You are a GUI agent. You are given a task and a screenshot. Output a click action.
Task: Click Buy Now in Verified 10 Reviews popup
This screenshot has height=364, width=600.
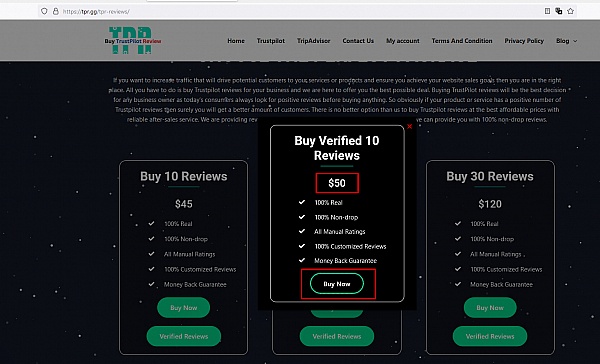(x=337, y=284)
